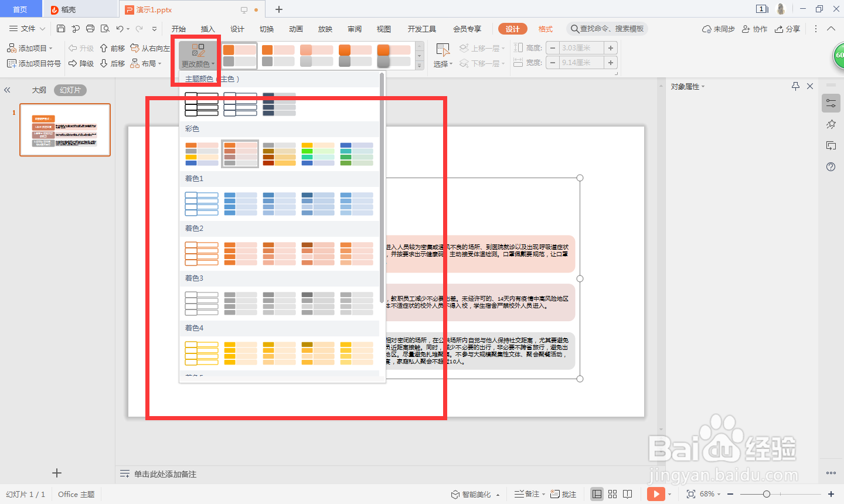Select an orange theme scheme under 着色2
Viewport: 844px width, 504px height.
click(x=240, y=253)
